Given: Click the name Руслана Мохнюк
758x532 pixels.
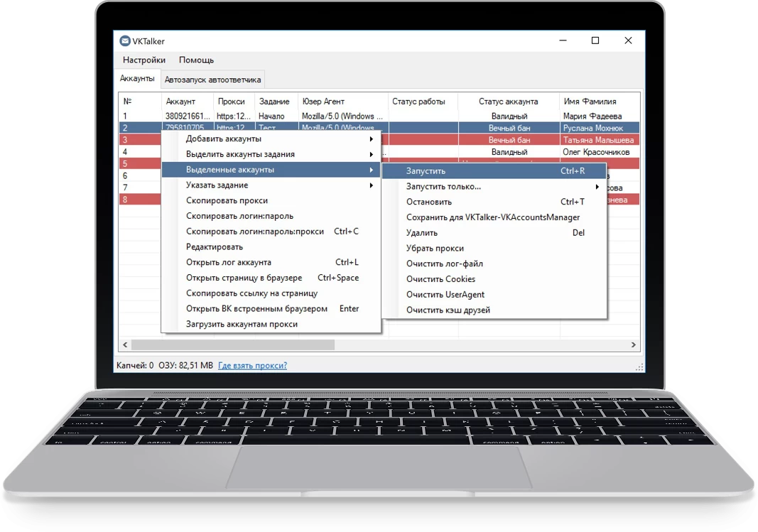Looking at the screenshot, I should click(x=593, y=128).
